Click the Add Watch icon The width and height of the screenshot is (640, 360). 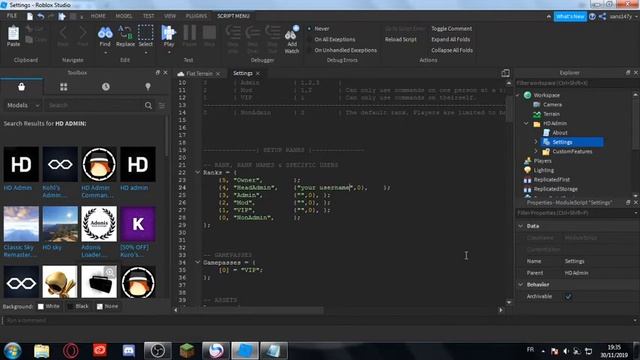pos(292,33)
